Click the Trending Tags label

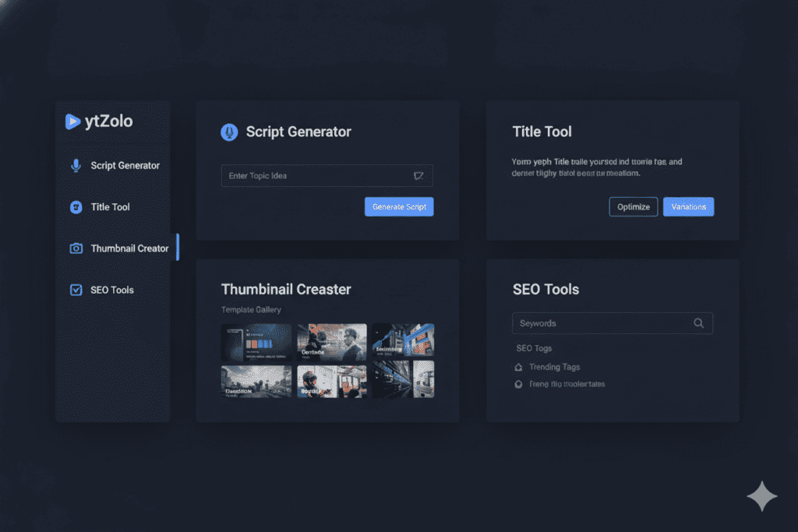[x=554, y=367]
